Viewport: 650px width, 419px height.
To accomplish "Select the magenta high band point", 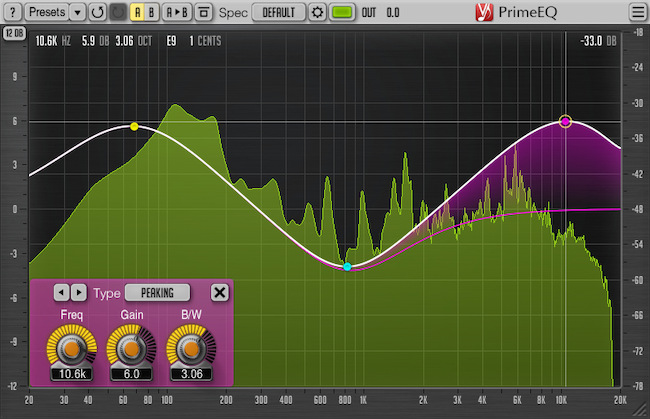I will 565,121.
